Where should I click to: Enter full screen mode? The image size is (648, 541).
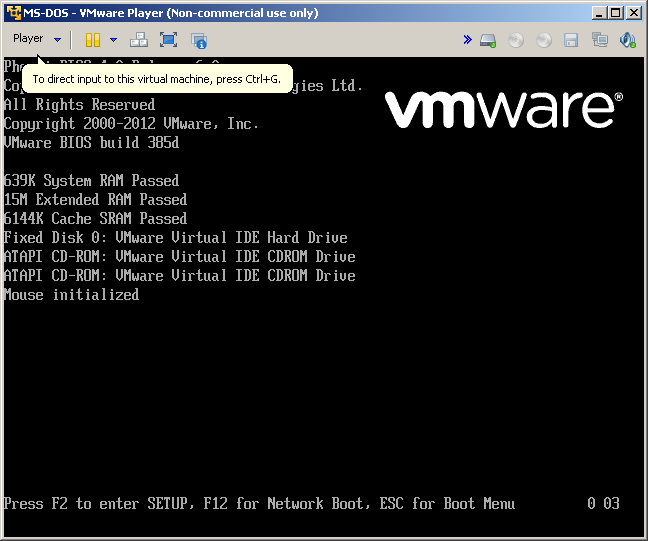[169, 40]
